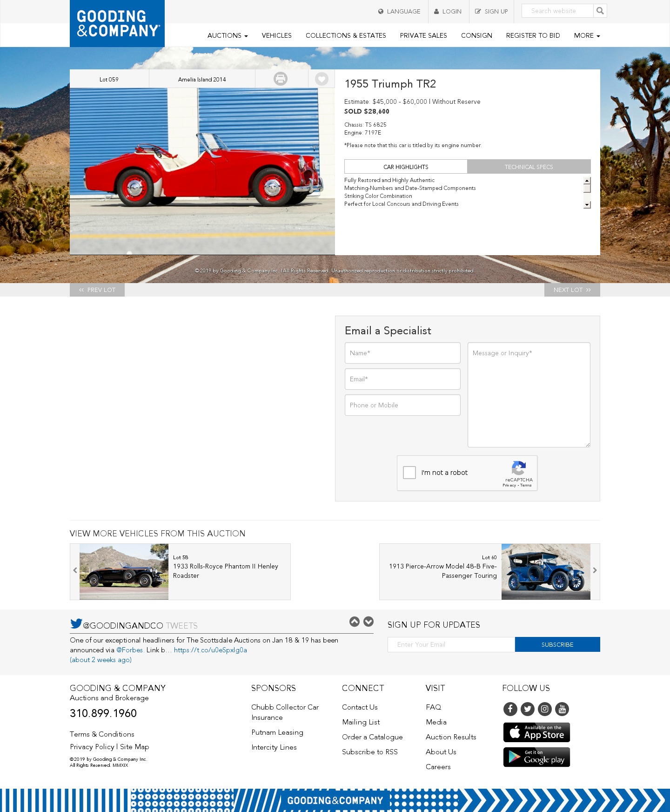The image size is (670, 812).
Task: Open the red Triumph TR2 main photo
Action: (x=202, y=171)
